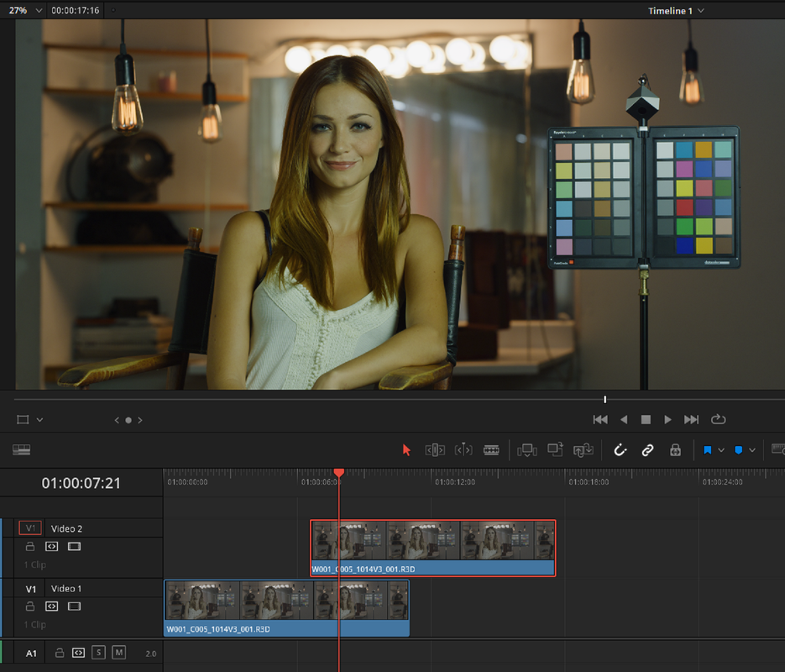This screenshot has width=785, height=672.
Task: Click the blue marker icon
Action: coord(738,450)
